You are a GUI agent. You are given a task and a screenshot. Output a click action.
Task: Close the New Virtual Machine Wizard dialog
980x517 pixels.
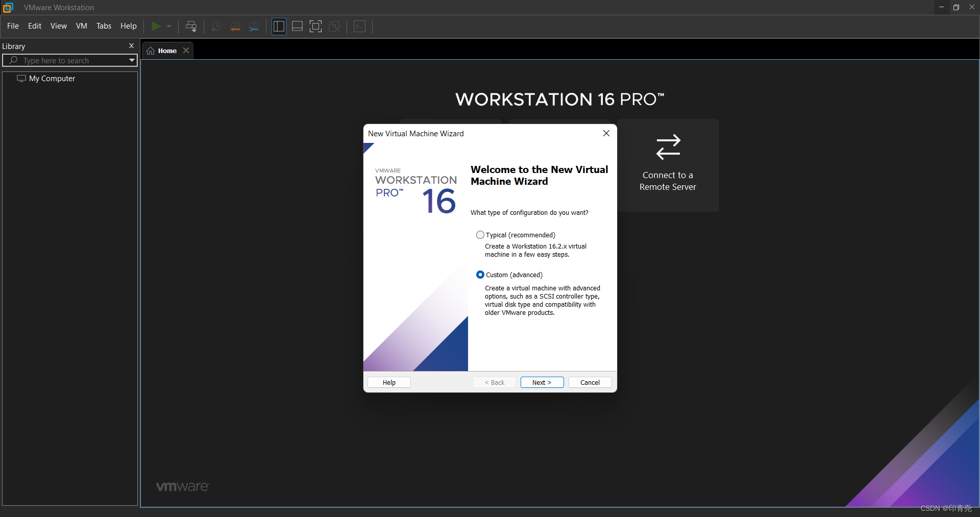606,133
